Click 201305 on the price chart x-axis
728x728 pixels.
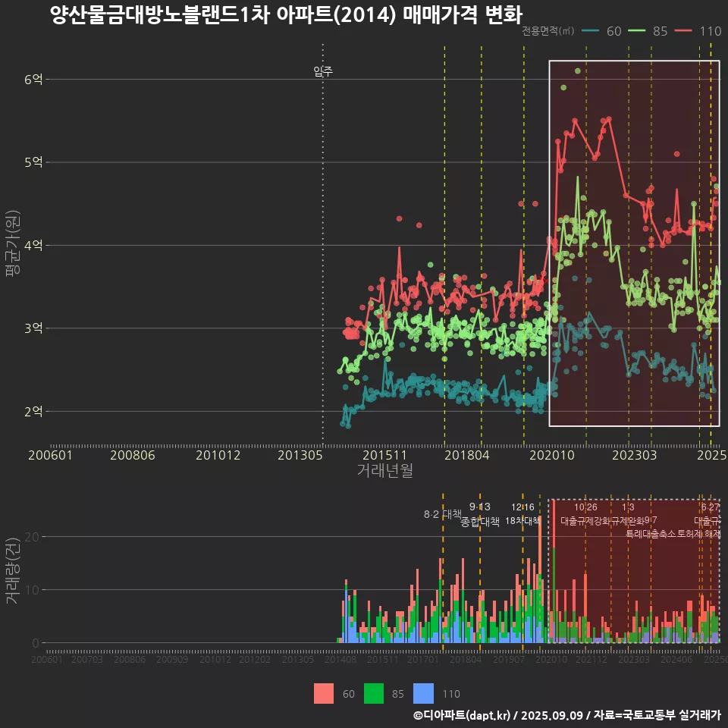tap(300, 455)
